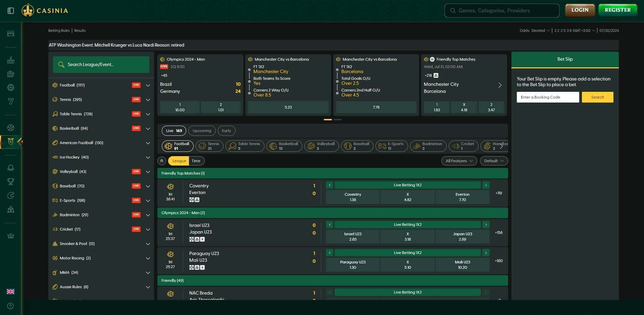This screenshot has width=644, height=315.
Task: Open the Betting Rules page
Action: [x=59, y=30]
